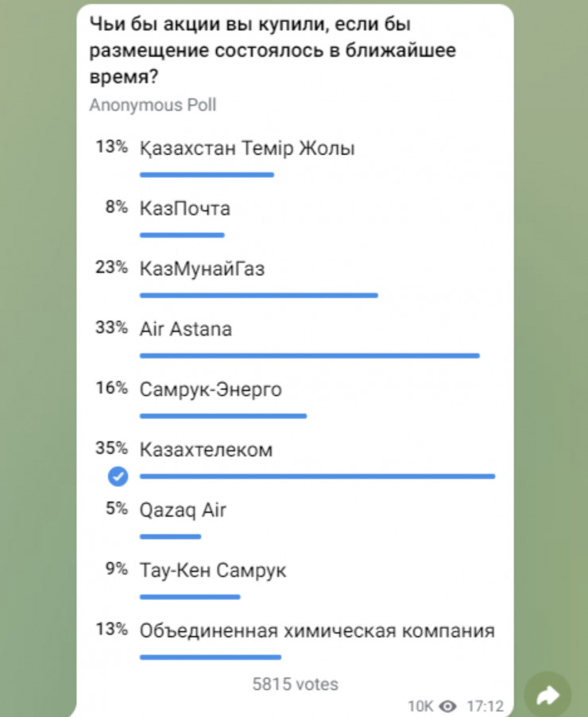This screenshot has height=717, width=588.
Task: Click the 10K view count
Action: click(420, 706)
